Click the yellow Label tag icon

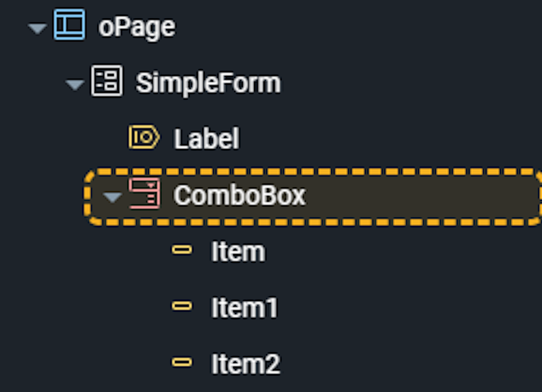(x=144, y=137)
